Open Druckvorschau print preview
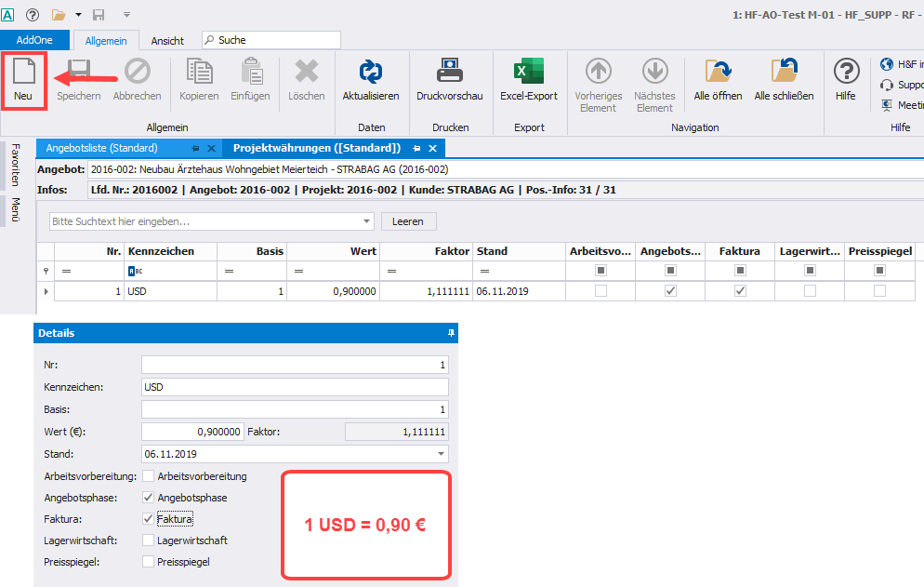Viewport: 924px width, 587px height. [449, 73]
